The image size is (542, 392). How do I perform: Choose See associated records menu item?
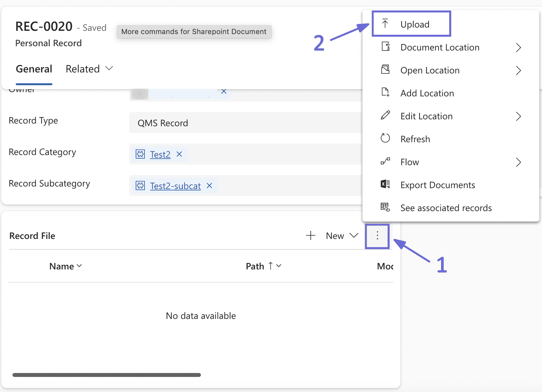pos(451,208)
